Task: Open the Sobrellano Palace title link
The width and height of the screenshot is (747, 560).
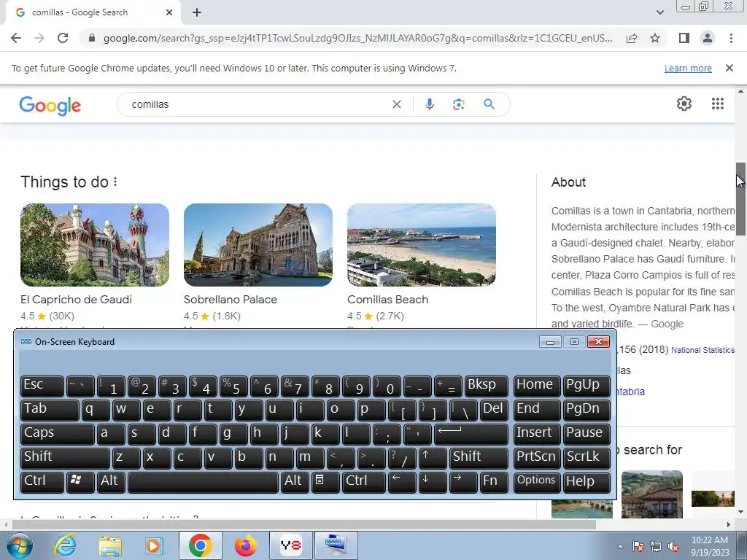Action: [231, 300]
